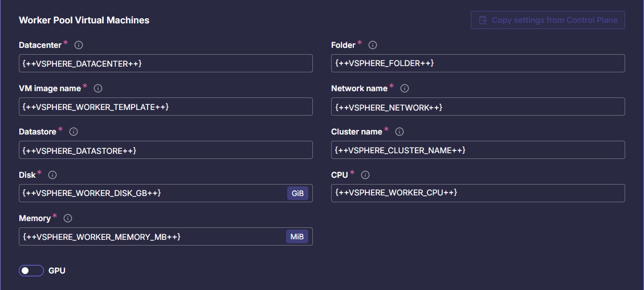Screen dimensions: 644x290
Task: Show the CPU field info icon
Action: 365,175
